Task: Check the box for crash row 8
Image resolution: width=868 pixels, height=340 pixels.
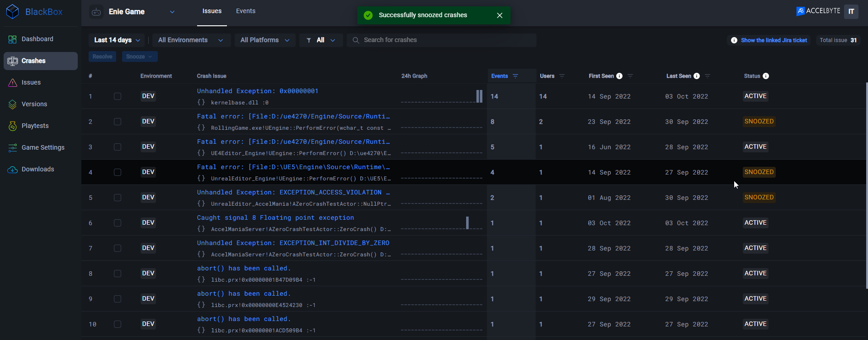Action: click(x=118, y=274)
